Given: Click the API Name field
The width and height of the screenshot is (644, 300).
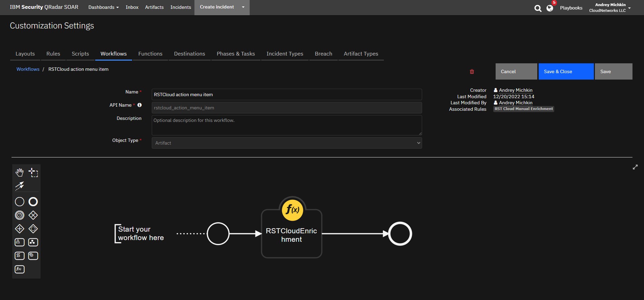Looking at the screenshot, I should [x=287, y=108].
